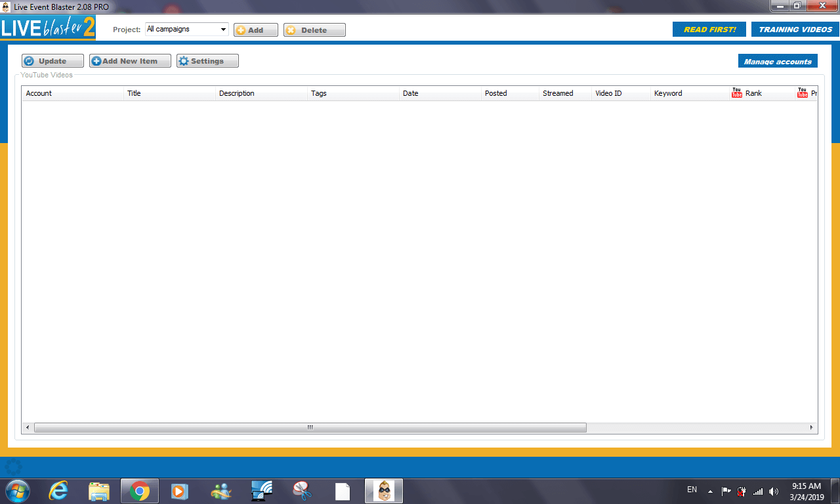Open the Settings button
The height and width of the screenshot is (504, 840).
click(207, 61)
